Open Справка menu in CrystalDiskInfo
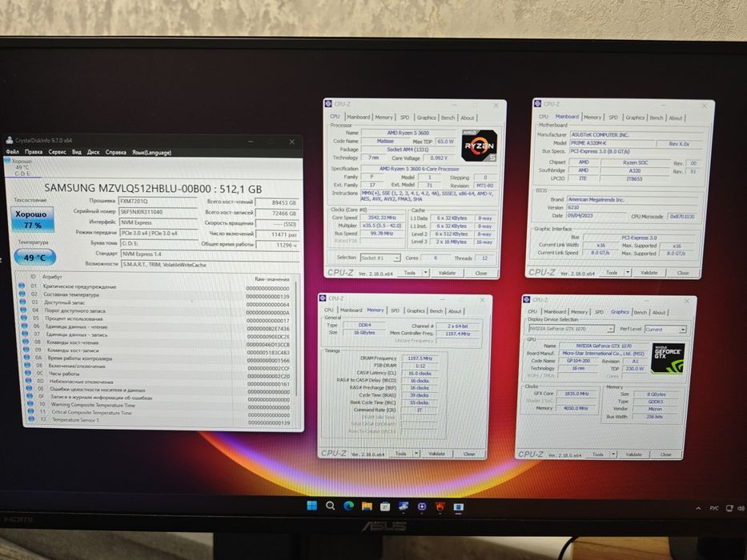Image resolution: width=747 pixels, height=560 pixels. (x=116, y=152)
